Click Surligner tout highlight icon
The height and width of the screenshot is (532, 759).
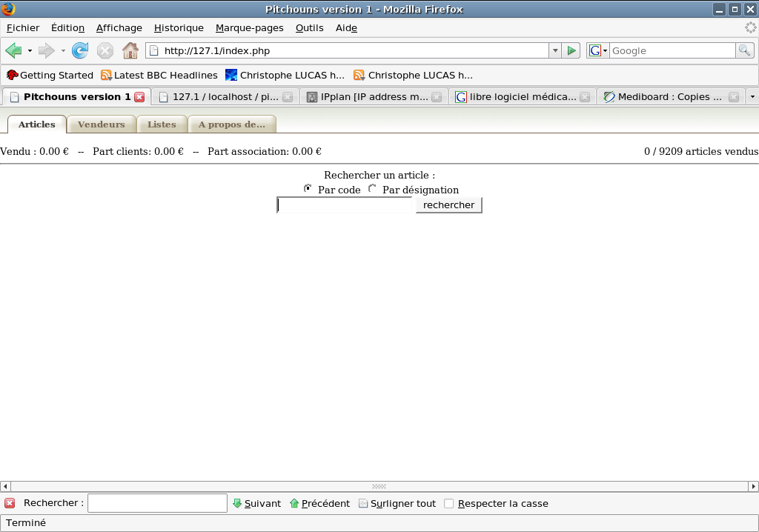[363, 503]
